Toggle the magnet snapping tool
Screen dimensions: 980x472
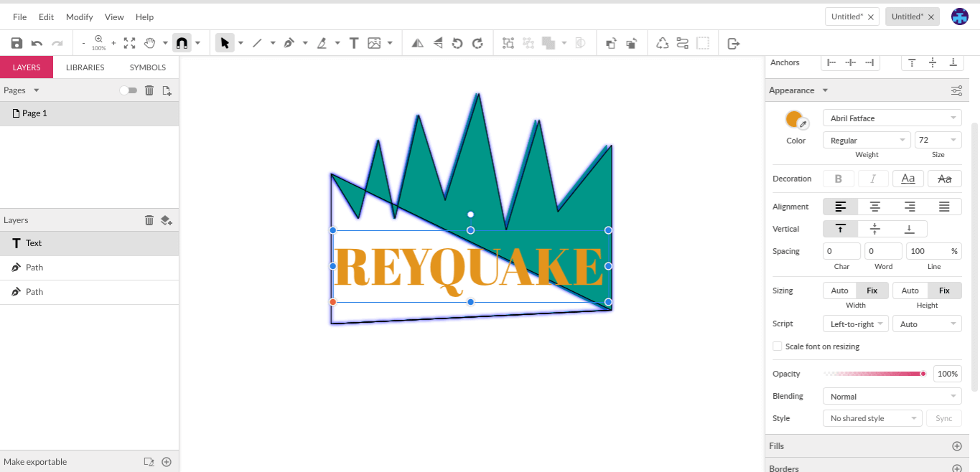click(182, 43)
